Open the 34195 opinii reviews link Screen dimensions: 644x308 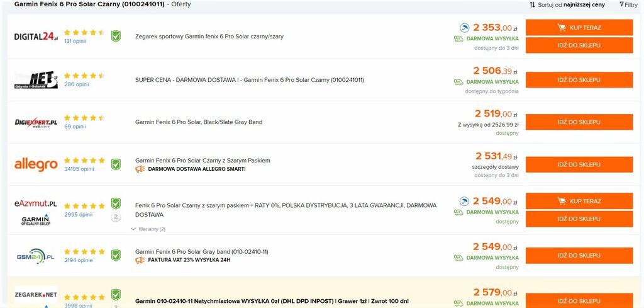79,169
